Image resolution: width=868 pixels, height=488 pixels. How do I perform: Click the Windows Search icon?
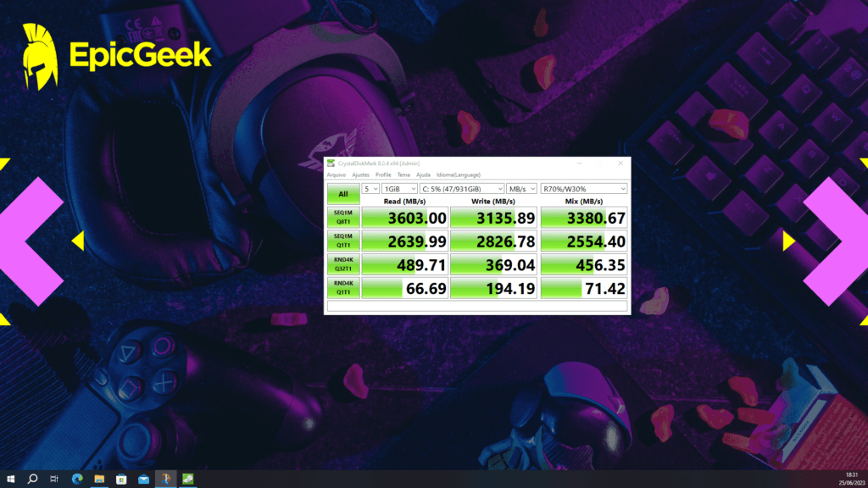[32, 479]
